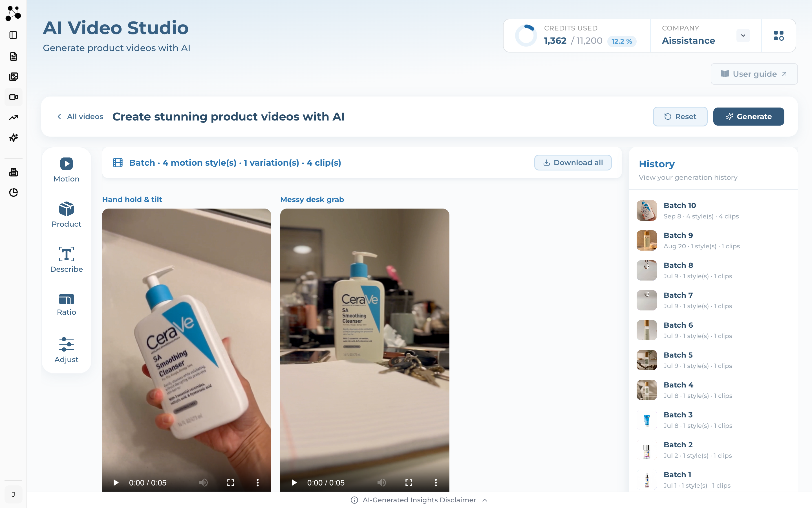This screenshot has height=508, width=812.
Task: Open Batch 5 in history
Action: coord(713,360)
